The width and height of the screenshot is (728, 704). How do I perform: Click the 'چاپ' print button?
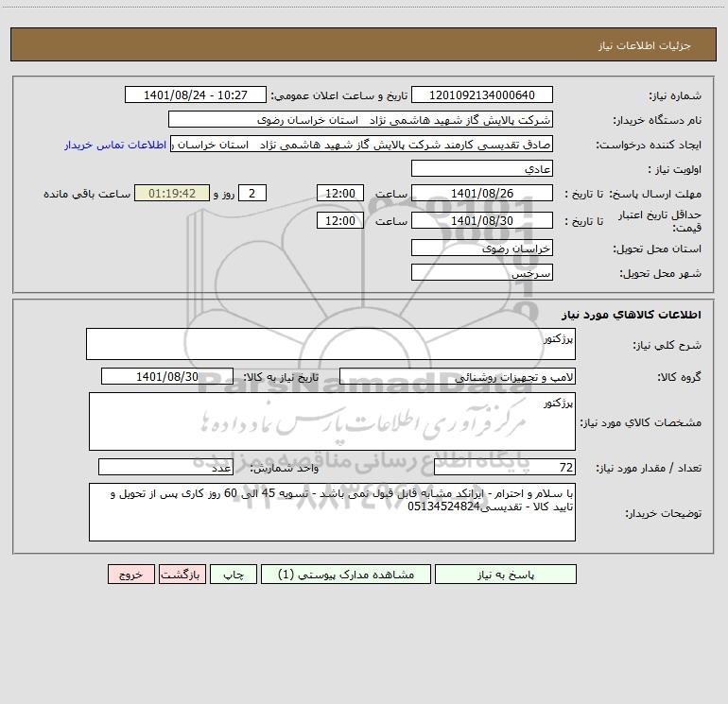[x=234, y=575]
